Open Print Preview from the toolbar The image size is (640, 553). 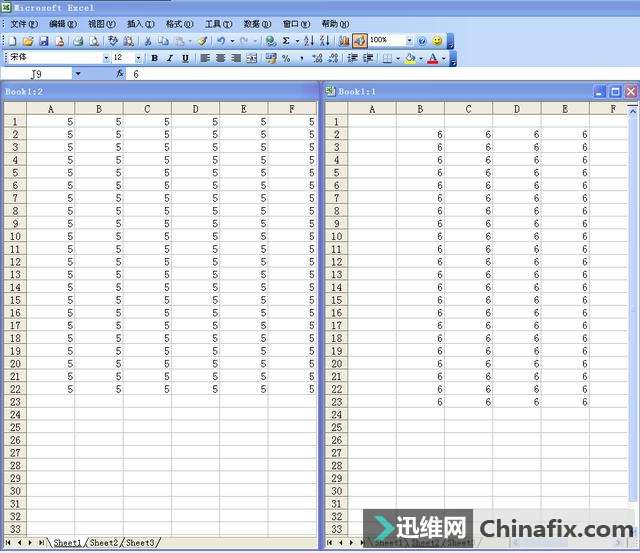94,41
